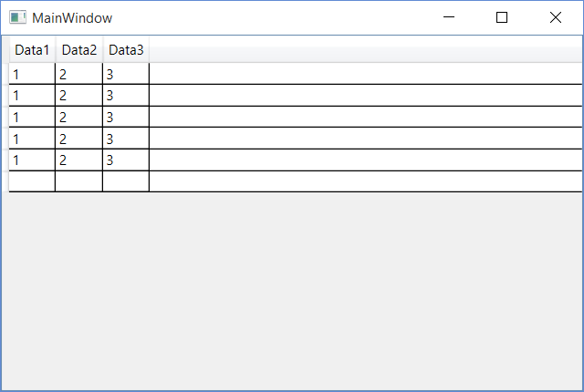This screenshot has width=584, height=392.
Task: Sort by the Data1 column header
Action: pyautogui.click(x=32, y=50)
